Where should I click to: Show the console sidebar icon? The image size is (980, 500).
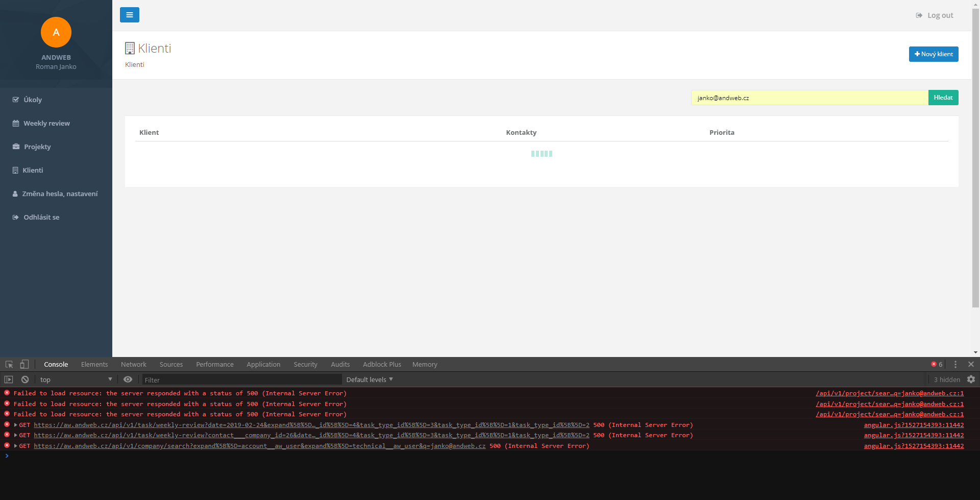point(9,379)
